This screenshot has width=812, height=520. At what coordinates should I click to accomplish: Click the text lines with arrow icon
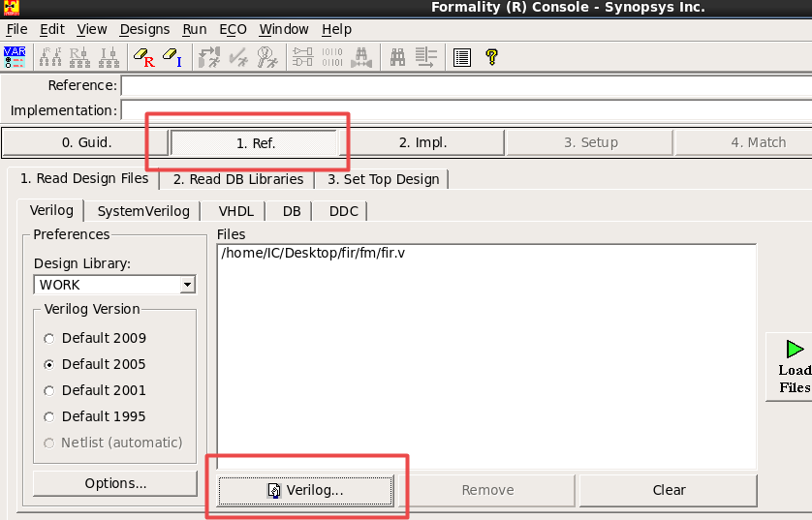pyautogui.click(x=426, y=57)
